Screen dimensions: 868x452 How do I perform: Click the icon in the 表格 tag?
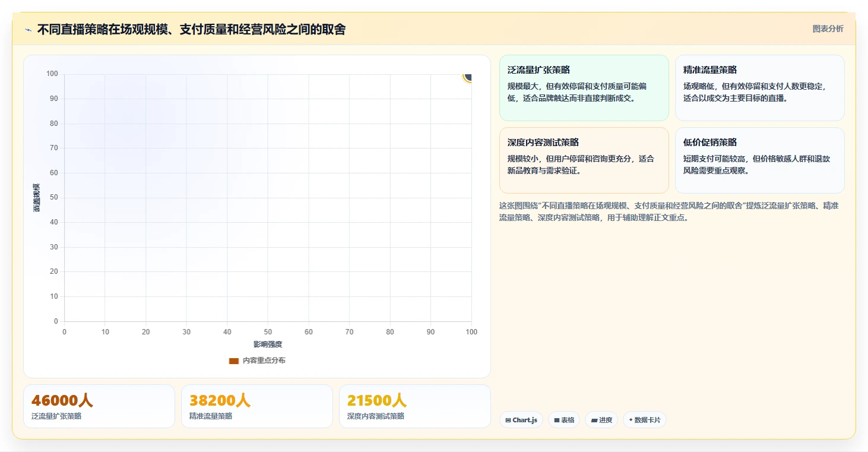pos(557,421)
